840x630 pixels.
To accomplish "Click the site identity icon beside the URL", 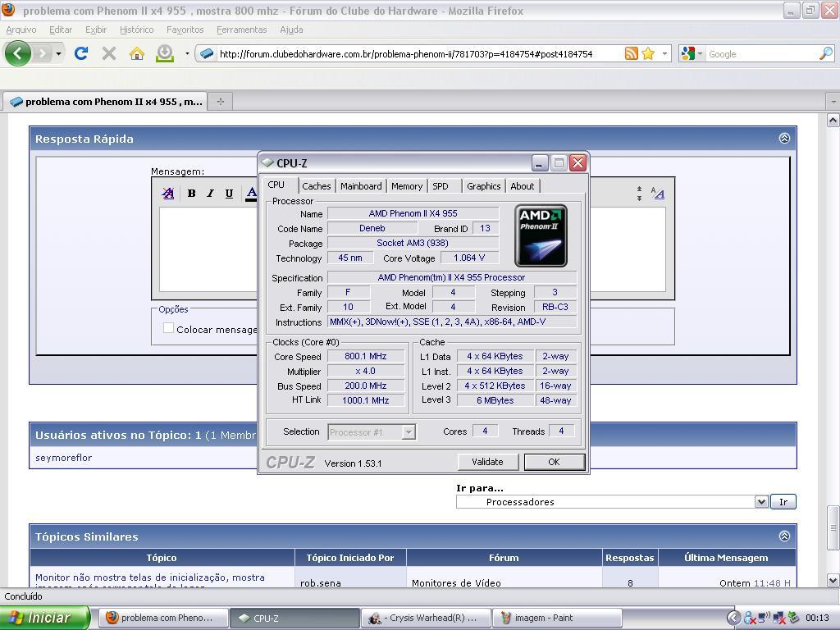I will (x=207, y=53).
